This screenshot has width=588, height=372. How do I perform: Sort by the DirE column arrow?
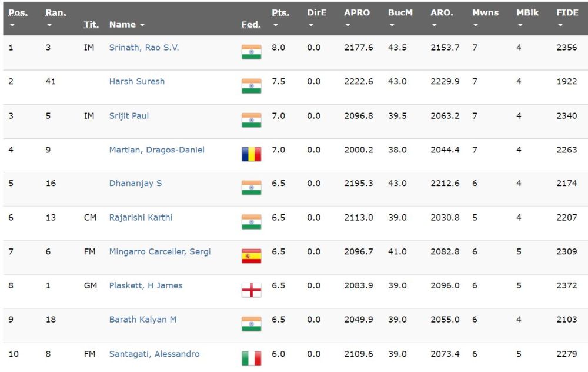[x=310, y=25]
